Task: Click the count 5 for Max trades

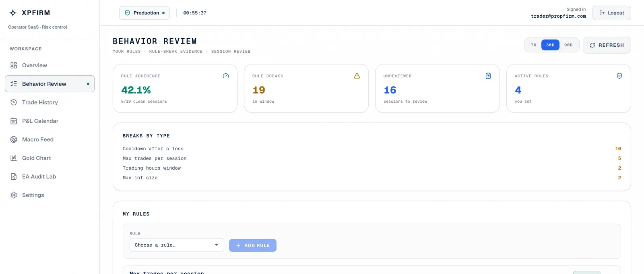Action: (x=619, y=158)
